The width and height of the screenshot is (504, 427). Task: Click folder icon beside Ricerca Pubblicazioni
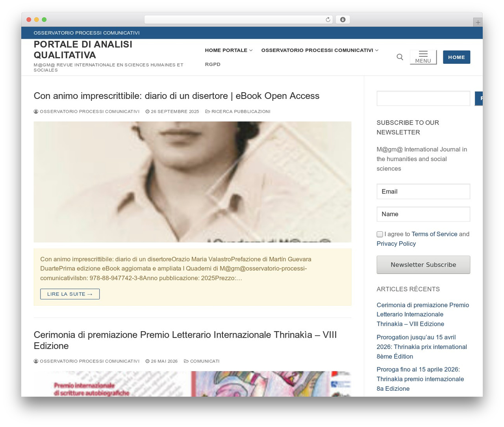coord(208,111)
